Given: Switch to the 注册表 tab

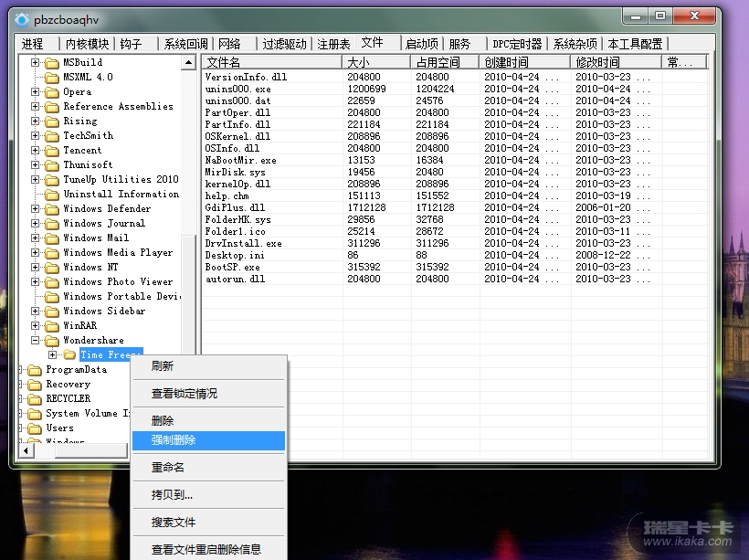Looking at the screenshot, I should pyautogui.click(x=333, y=44).
